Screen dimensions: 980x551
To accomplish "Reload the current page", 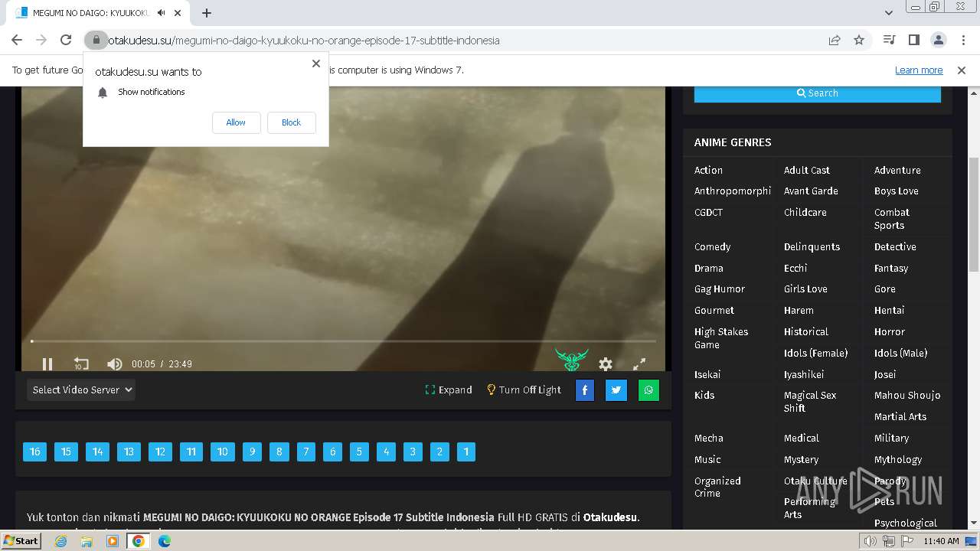I will (x=66, y=40).
